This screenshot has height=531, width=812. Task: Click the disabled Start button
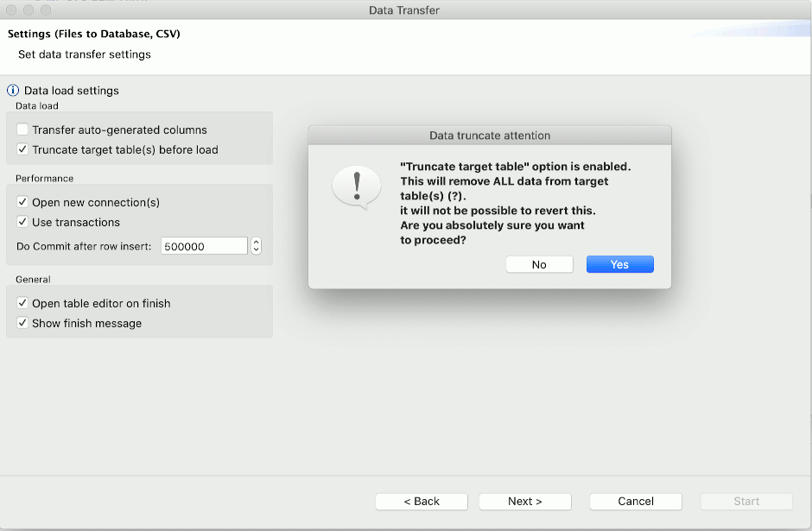pyautogui.click(x=746, y=501)
